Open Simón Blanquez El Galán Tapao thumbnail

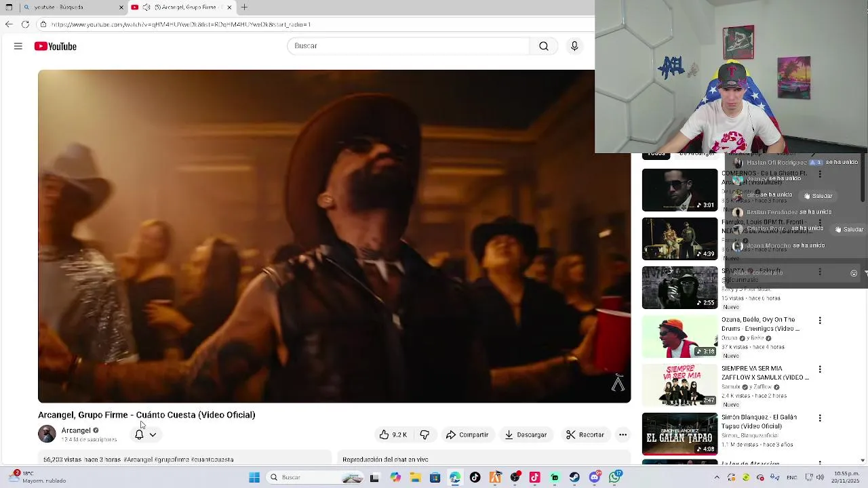point(679,434)
